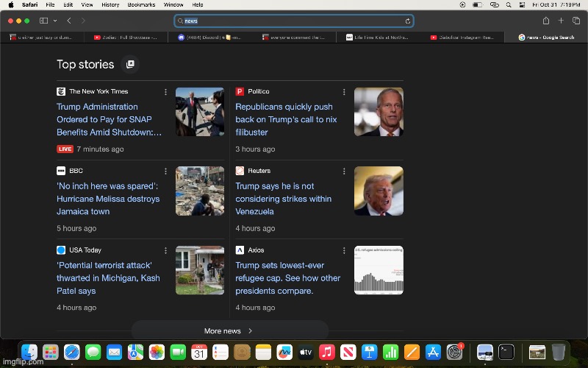The height and width of the screenshot is (368, 588).
Task: Click the Top stories collection icon
Action: coord(130,65)
